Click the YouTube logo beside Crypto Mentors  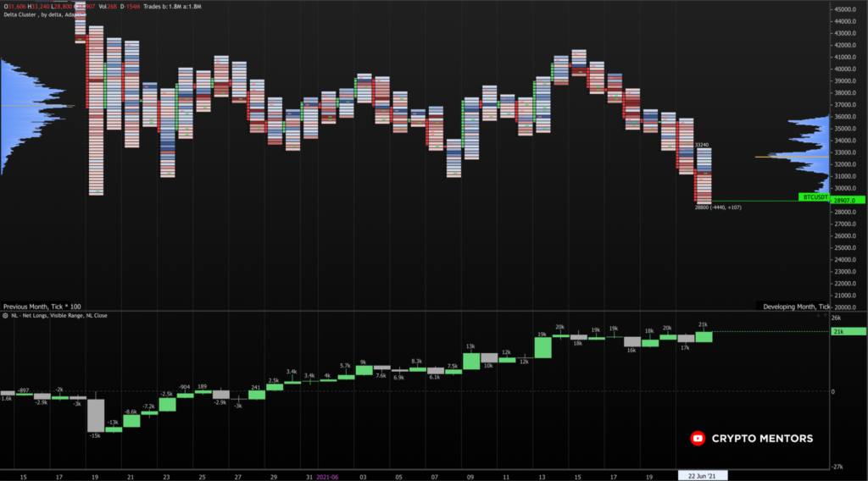point(698,439)
